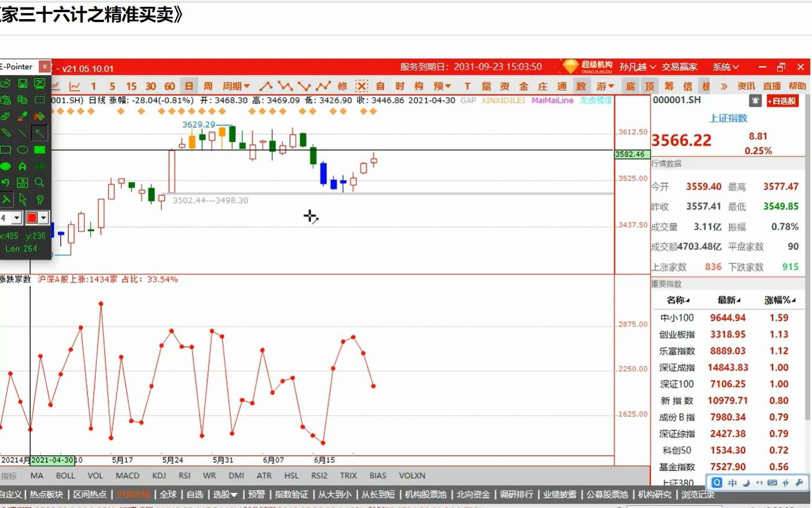Select the V-shaped line tool in toolbar

point(304,86)
